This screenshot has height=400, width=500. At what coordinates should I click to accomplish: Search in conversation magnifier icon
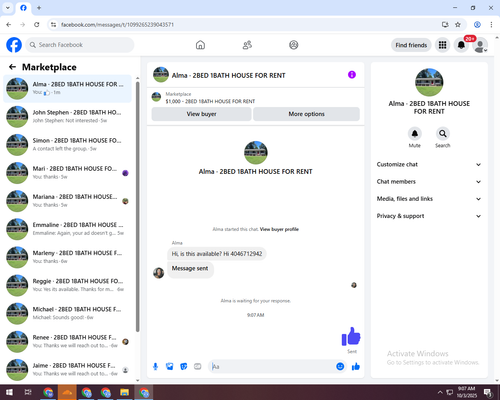tap(443, 134)
